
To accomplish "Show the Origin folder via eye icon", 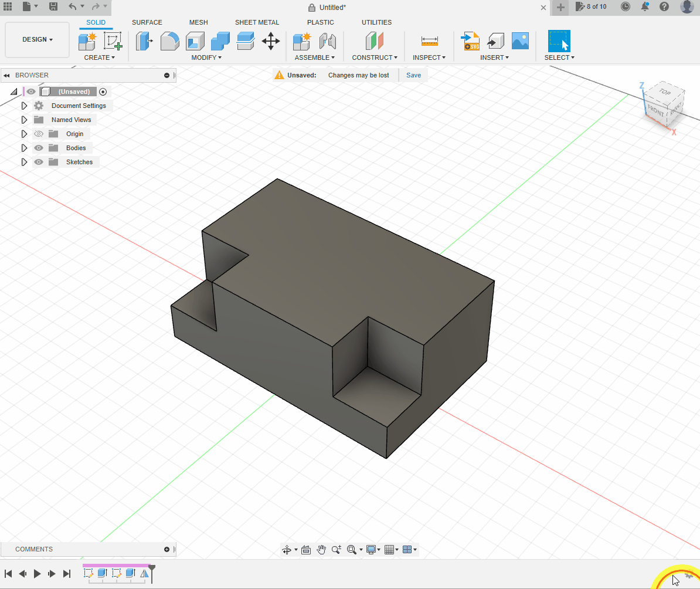I will coord(39,134).
